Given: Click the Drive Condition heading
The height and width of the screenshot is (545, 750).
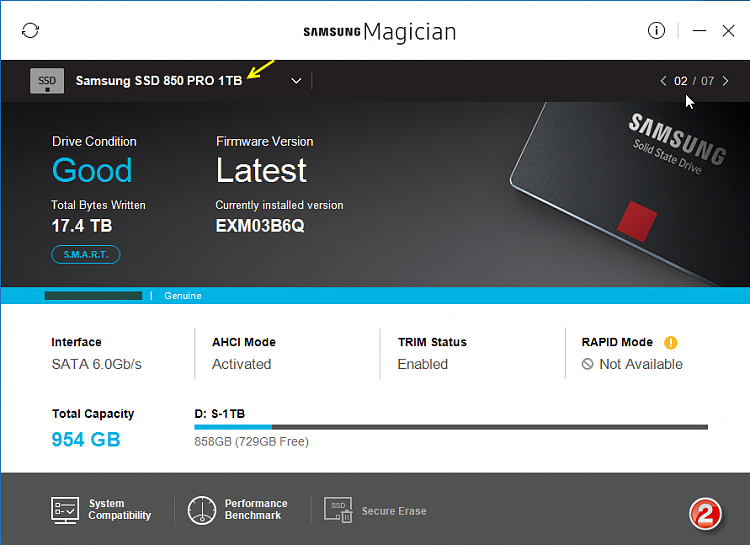Looking at the screenshot, I should point(94,142).
